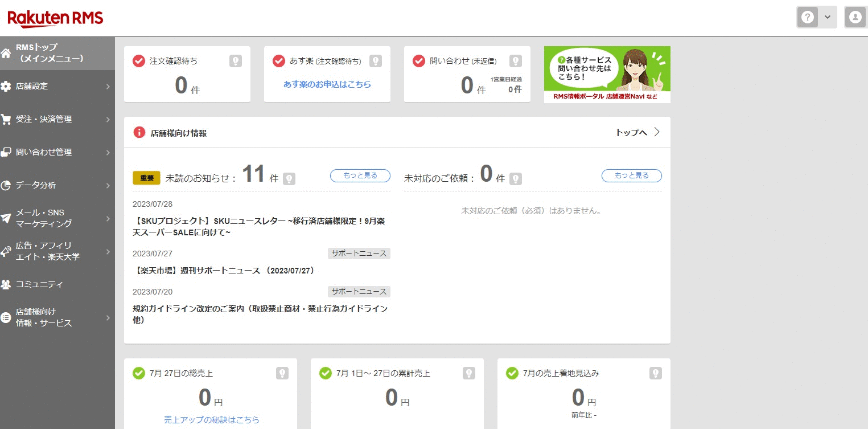This screenshot has height=429, width=868.
Task: Click the lightbulb on 累計売上 card
Action: (x=469, y=373)
